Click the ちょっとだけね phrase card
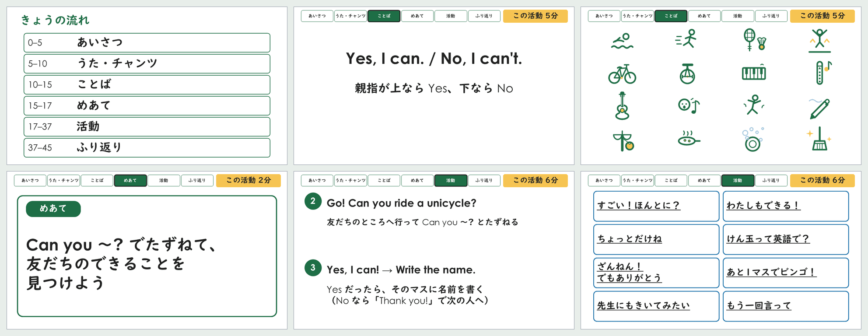This screenshot has height=336, width=868. coord(656,239)
